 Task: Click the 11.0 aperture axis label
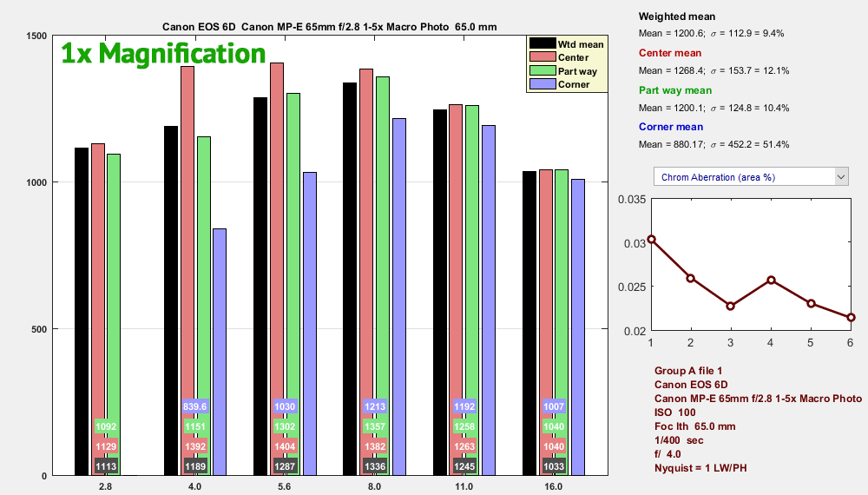point(464,486)
